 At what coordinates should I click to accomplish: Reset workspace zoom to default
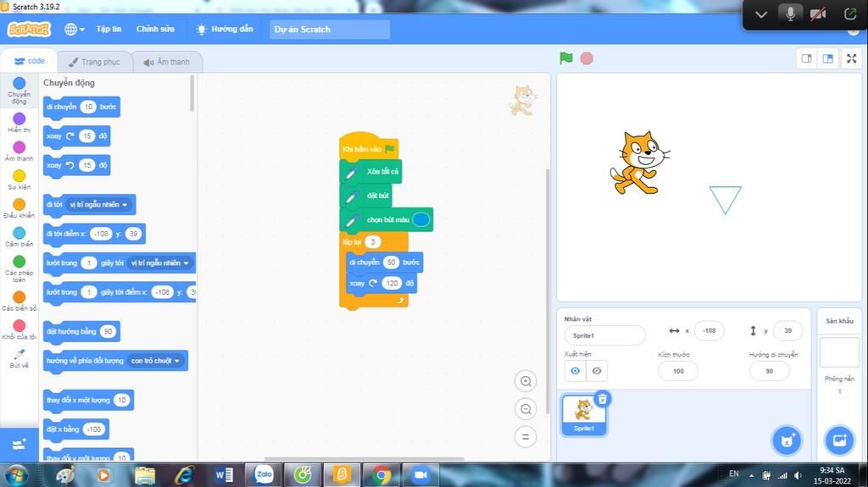click(x=526, y=437)
